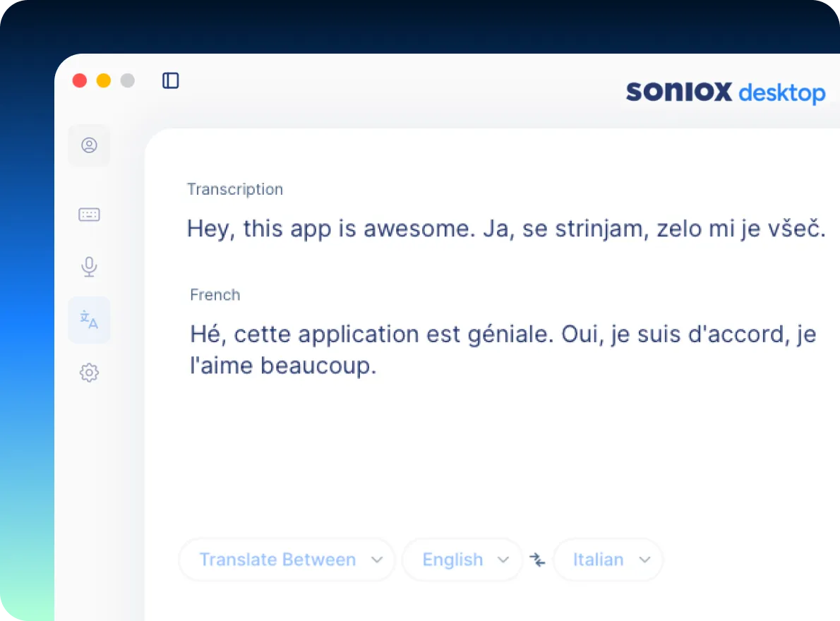Minimize the window with the yellow button

104,80
